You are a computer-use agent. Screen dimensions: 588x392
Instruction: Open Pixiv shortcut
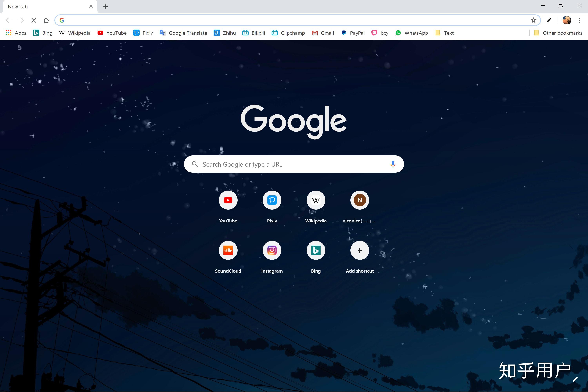click(x=272, y=200)
